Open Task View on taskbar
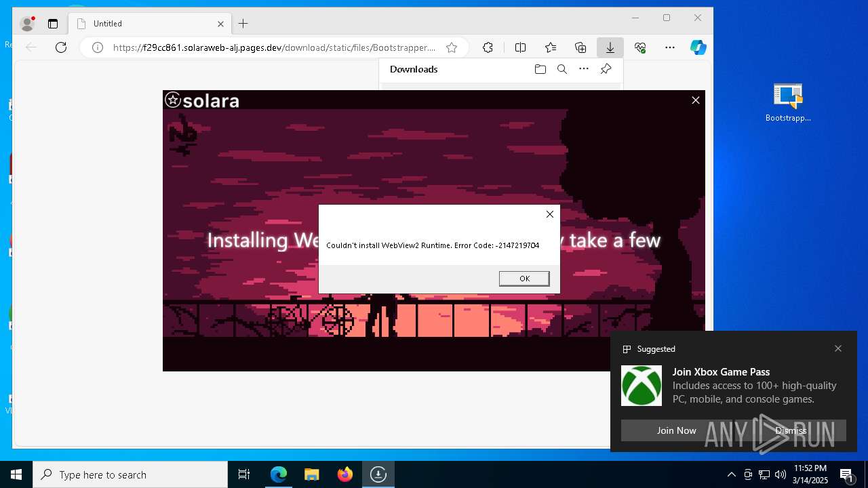 click(x=244, y=474)
